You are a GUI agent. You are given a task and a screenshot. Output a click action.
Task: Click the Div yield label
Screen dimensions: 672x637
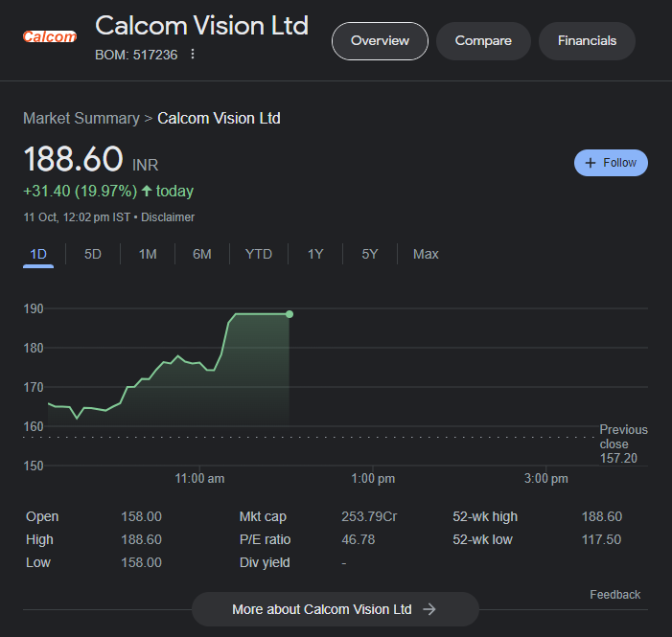click(265, 562)
